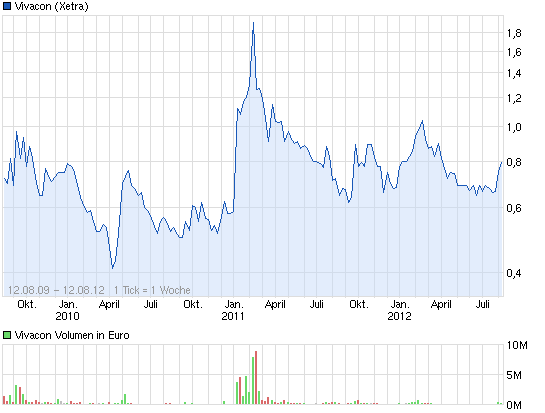Click the 'Vivacon Volumen in Euro' label
This screenshot has height=413, width=545.
point(72,335)
